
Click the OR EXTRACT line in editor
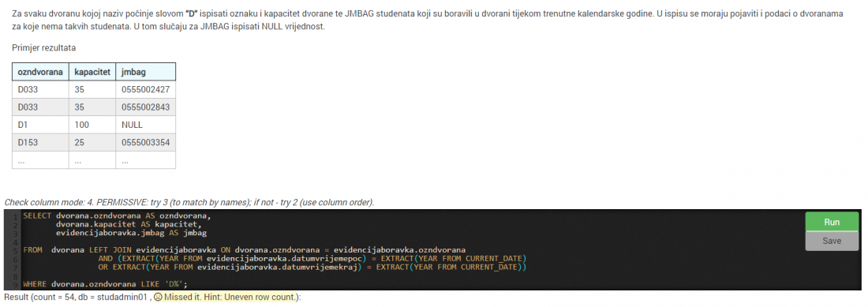click(x=312, y=268)
